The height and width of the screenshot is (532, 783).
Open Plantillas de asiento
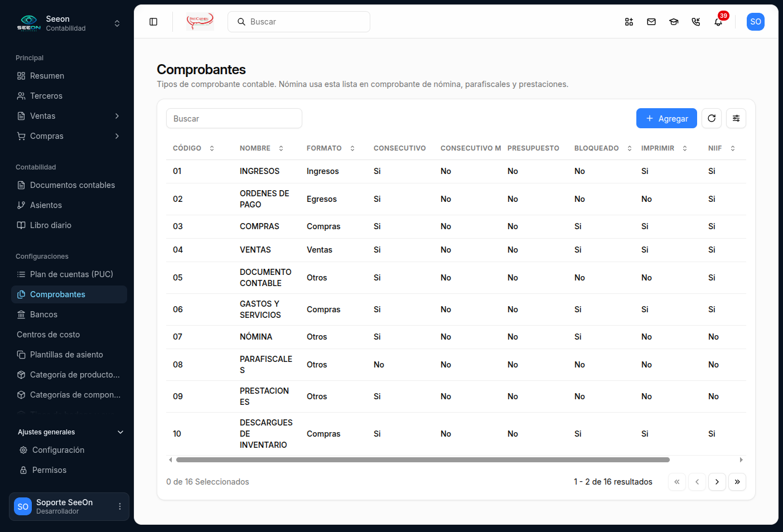pos(69,355)
